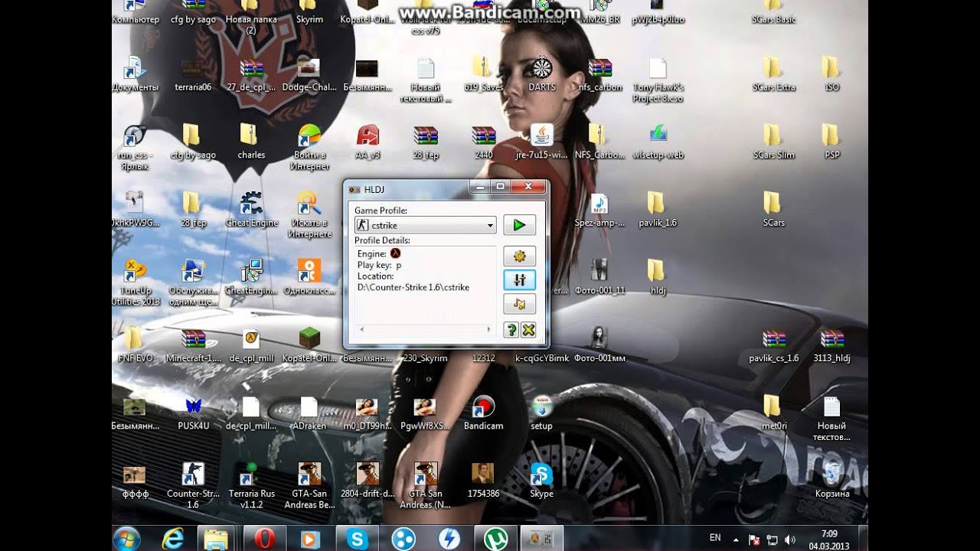Open HLDJ help question mark button
Viewport: 980px width, 551px height.
(511, 330)
